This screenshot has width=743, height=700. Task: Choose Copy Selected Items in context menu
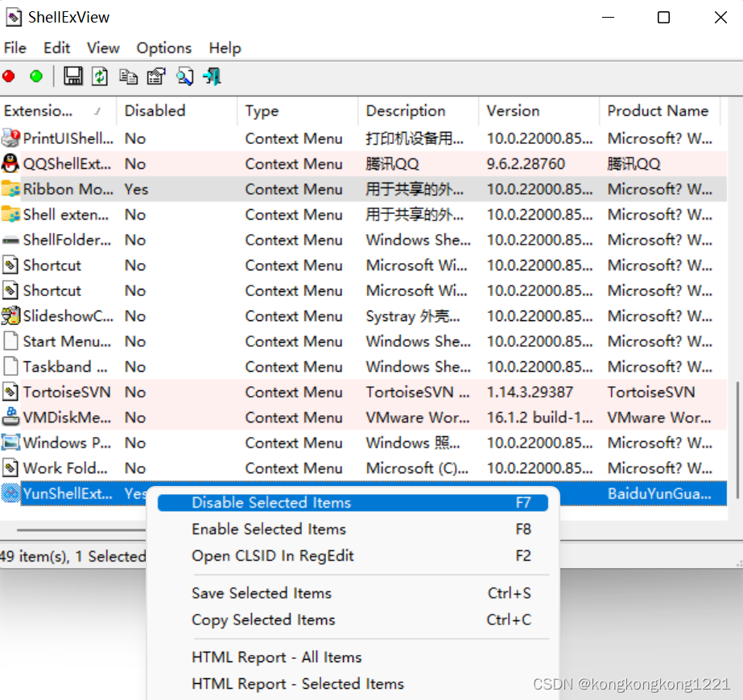353,620
